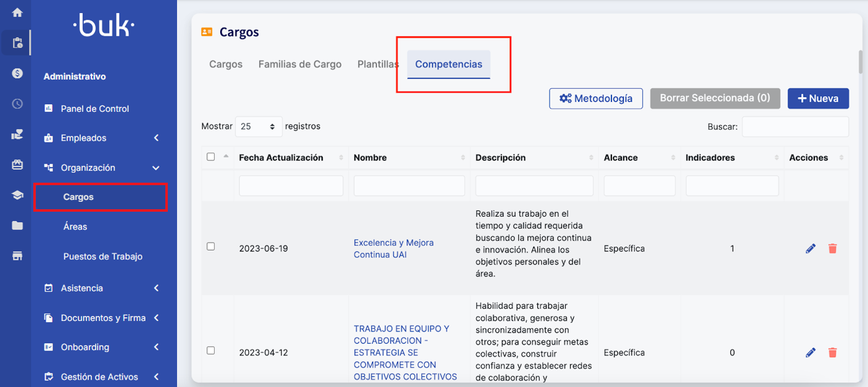This screenshot has width=868, height=387.
Task: Select the checkbox for the 2023-04-12 row
Action: 211,351
